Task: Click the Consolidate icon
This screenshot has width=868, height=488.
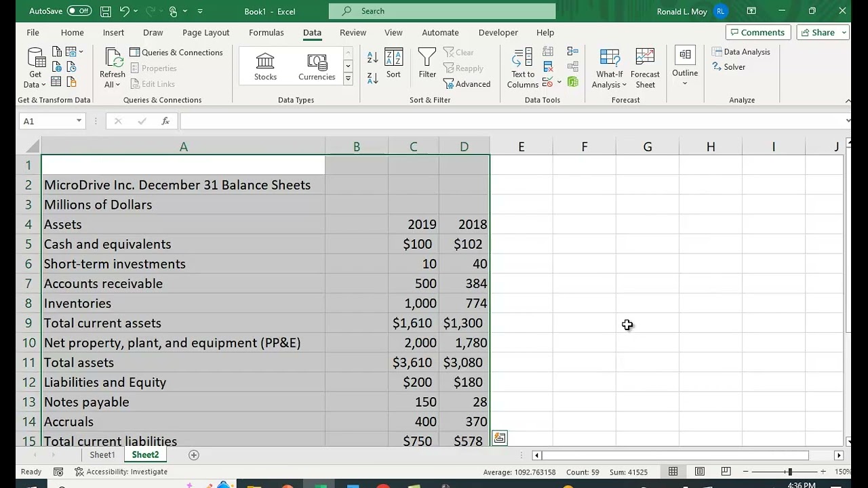Action: (572, 52)
